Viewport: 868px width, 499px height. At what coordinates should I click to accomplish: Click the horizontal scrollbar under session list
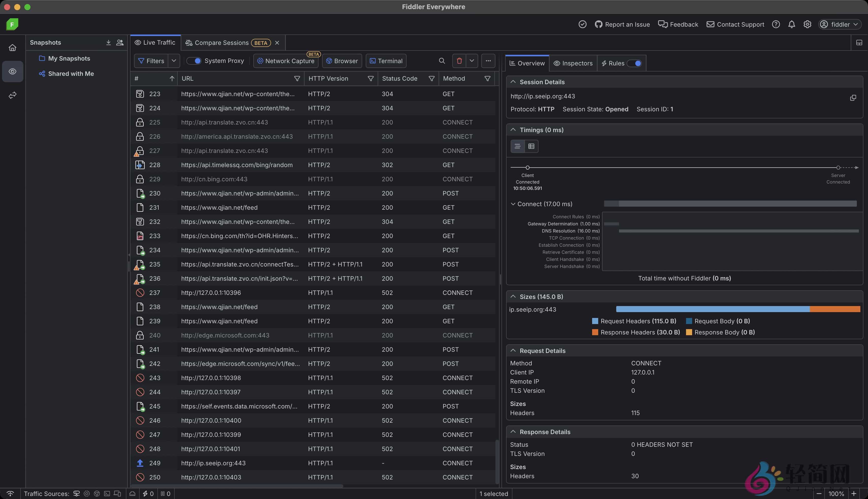pos(237,486)
